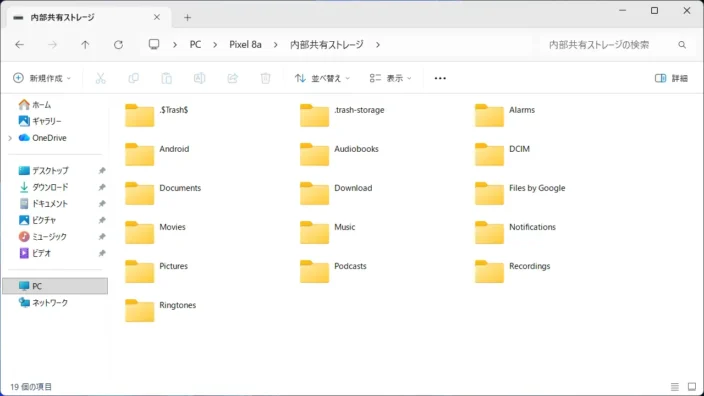Screen dimensions: 704x396
Task: Open OneDrive in the sidebar
Action: pos(43,138)
